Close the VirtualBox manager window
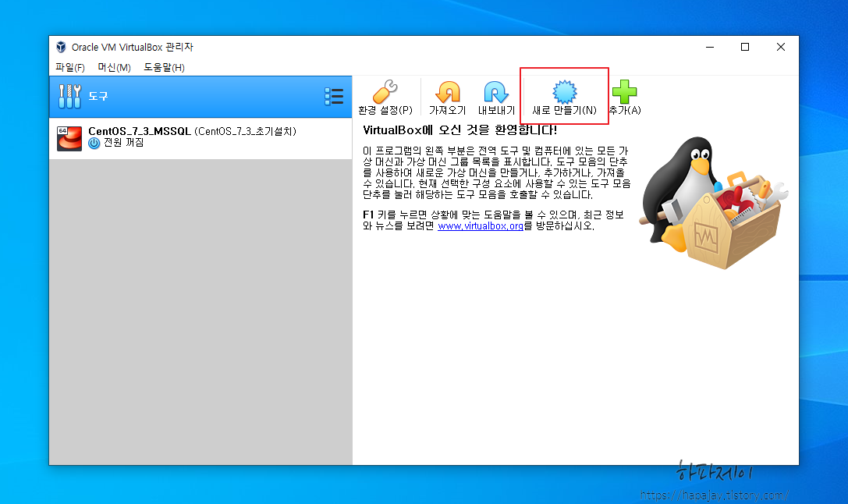The image size is (848, 504). (780, 47)
